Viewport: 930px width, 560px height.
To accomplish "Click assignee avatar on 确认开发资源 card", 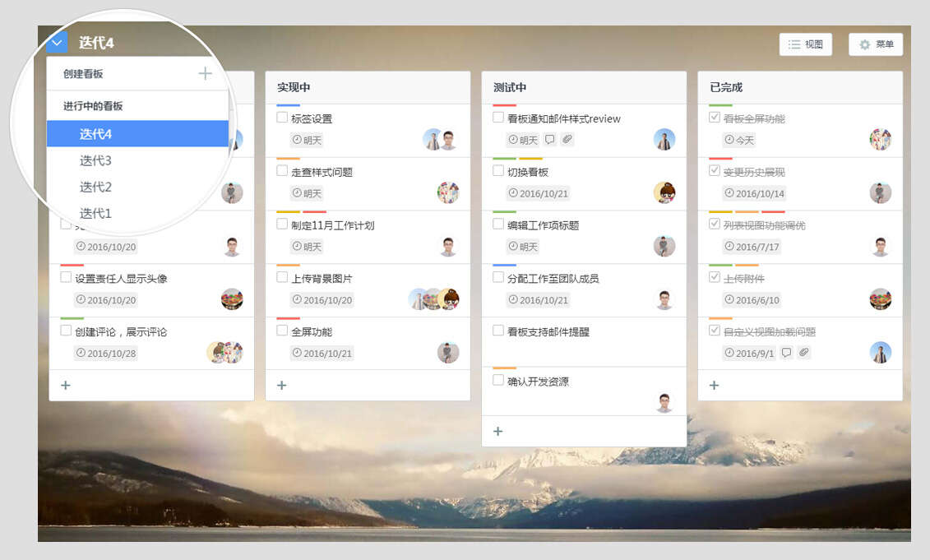I will coord(664,402).
